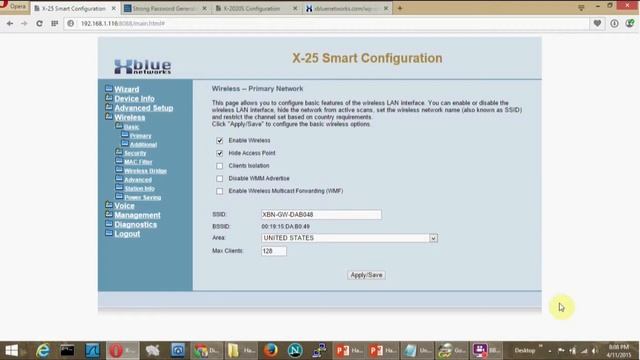Close the X-25 Smart Configuration tab

point(114,8)
